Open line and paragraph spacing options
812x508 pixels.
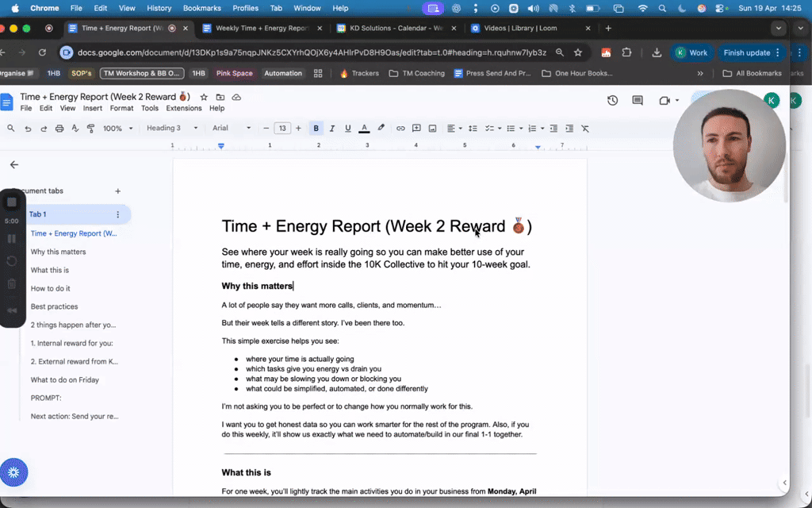click(473, 129)
